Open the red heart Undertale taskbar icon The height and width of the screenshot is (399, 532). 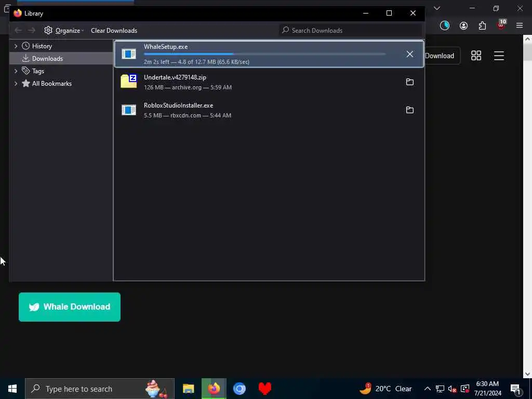(264, 389)
